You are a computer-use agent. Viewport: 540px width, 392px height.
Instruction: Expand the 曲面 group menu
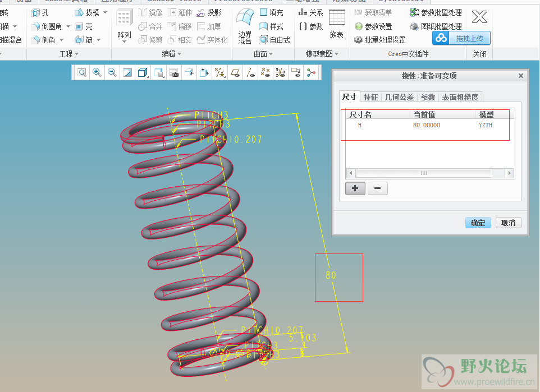coord(263,54)
